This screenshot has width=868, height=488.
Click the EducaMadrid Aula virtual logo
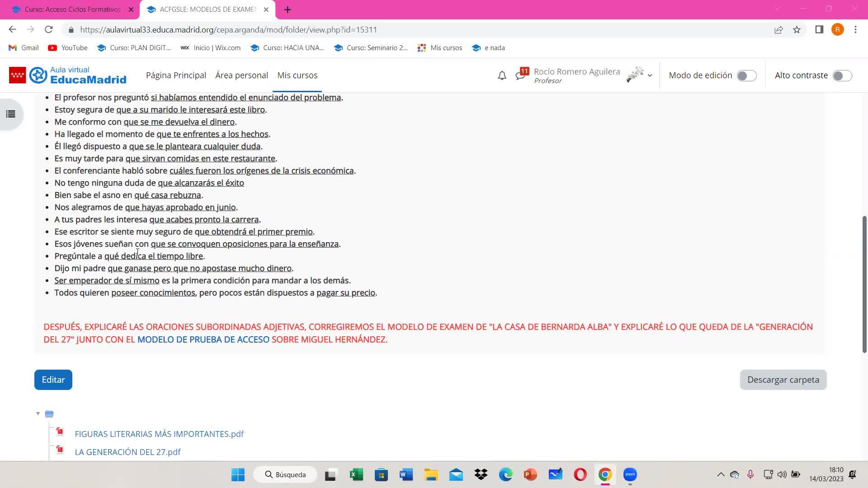click(x=68, y=75)
